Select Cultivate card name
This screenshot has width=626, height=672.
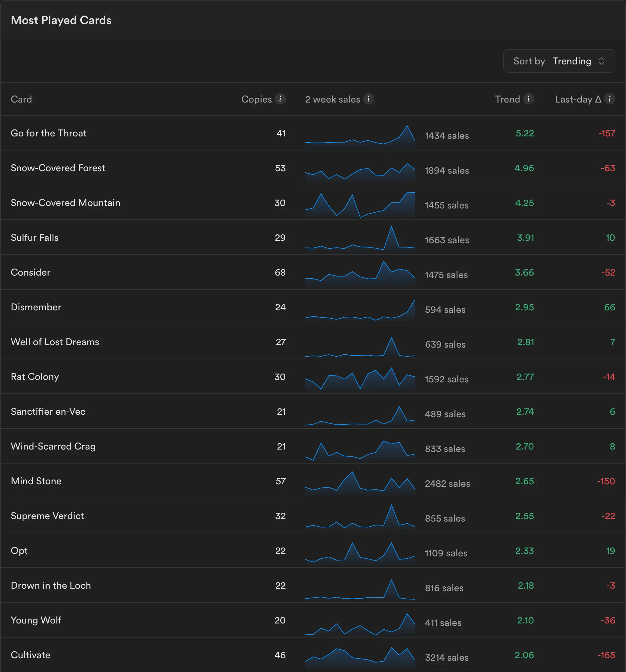31,655
